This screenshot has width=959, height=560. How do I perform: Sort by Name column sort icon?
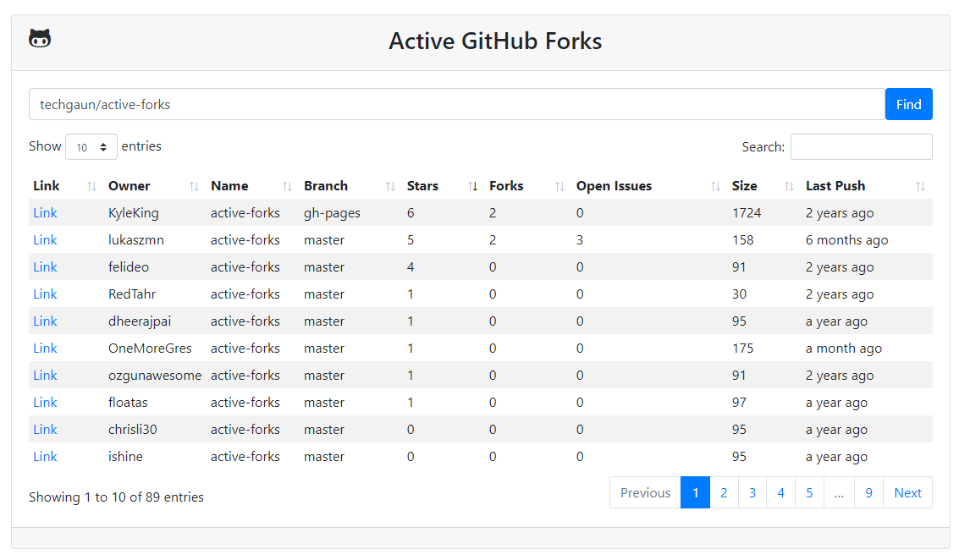tap(287, 186)
